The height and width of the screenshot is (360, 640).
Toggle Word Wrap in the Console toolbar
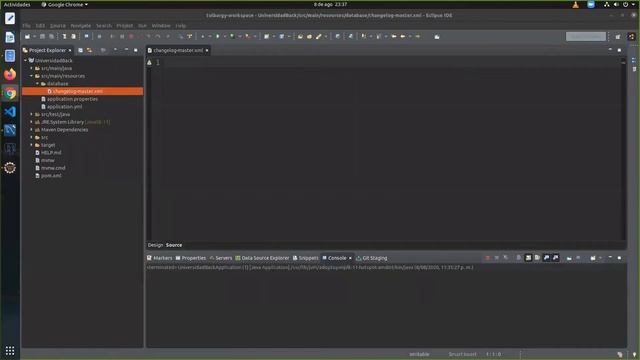point(537,258)
